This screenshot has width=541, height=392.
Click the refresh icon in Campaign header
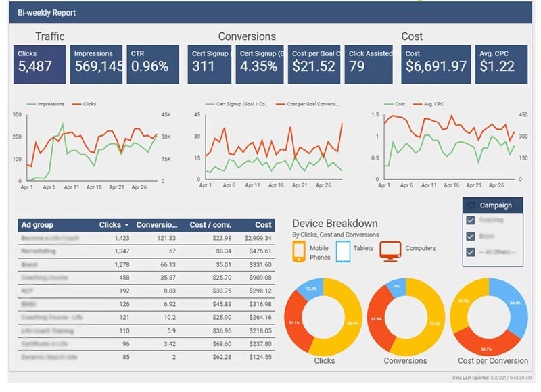point(471,205)
